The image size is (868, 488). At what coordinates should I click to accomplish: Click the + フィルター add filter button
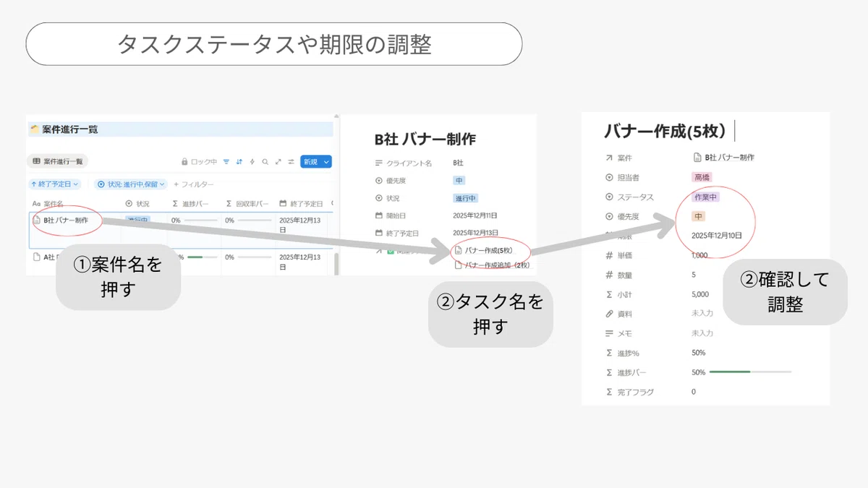click(x=193, y=184)
